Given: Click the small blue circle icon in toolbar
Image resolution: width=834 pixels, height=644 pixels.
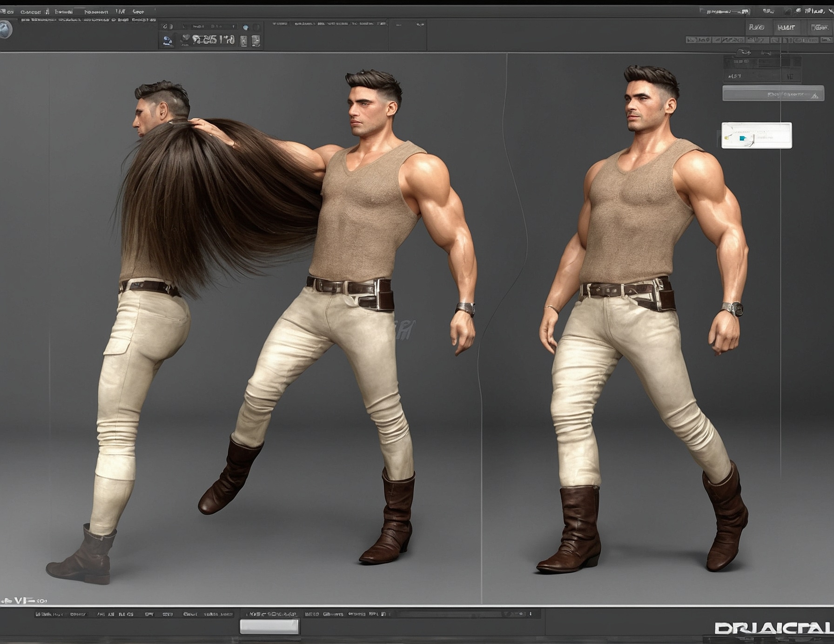Looking at the screenshot, I should click(246, 27).
